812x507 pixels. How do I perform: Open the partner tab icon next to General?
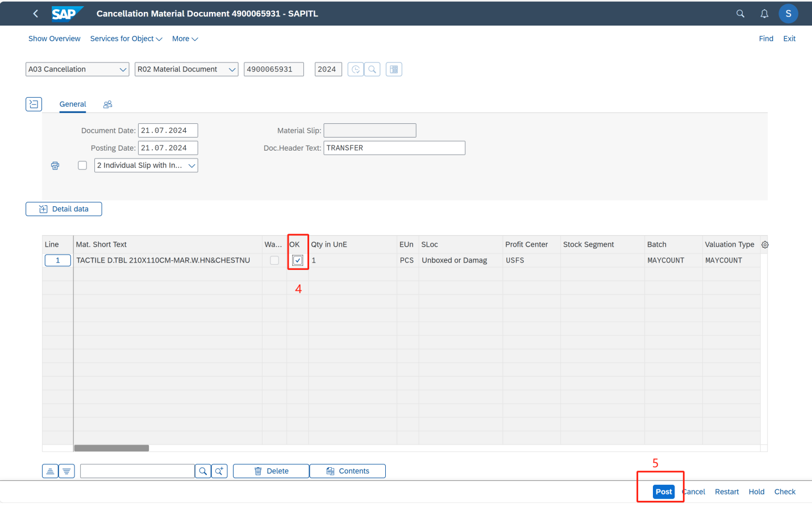[x=107, y=104]
